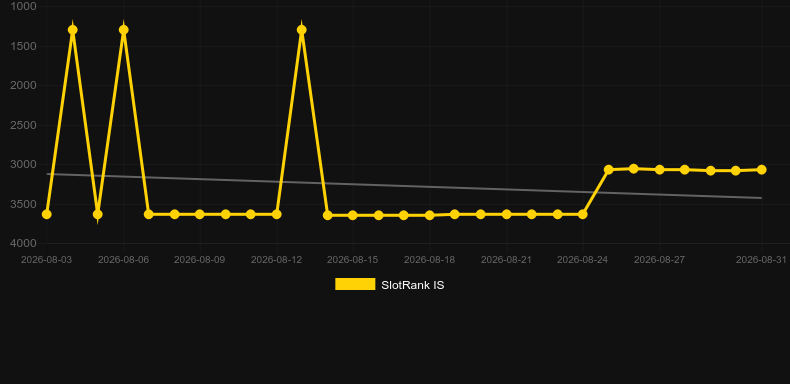Click the 1000 y-axis label
790x384 pixels.
point(24,7)
